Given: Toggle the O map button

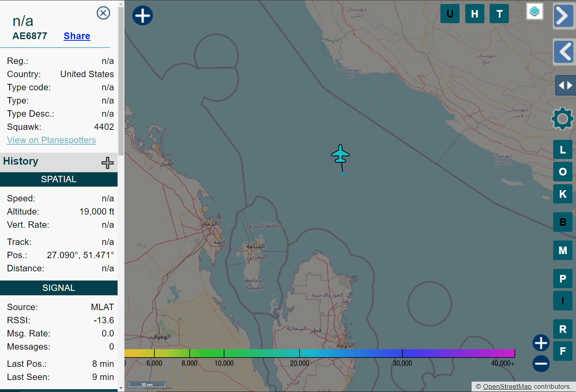Looking at the screenshot, I should tap(563, 172).
